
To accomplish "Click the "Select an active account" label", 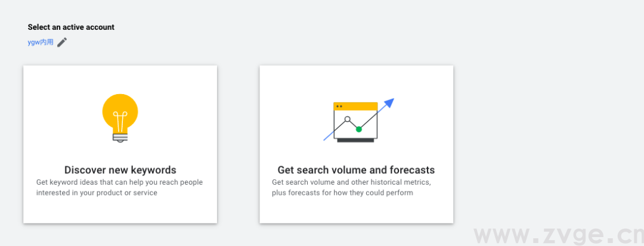I will pos(71,27).
